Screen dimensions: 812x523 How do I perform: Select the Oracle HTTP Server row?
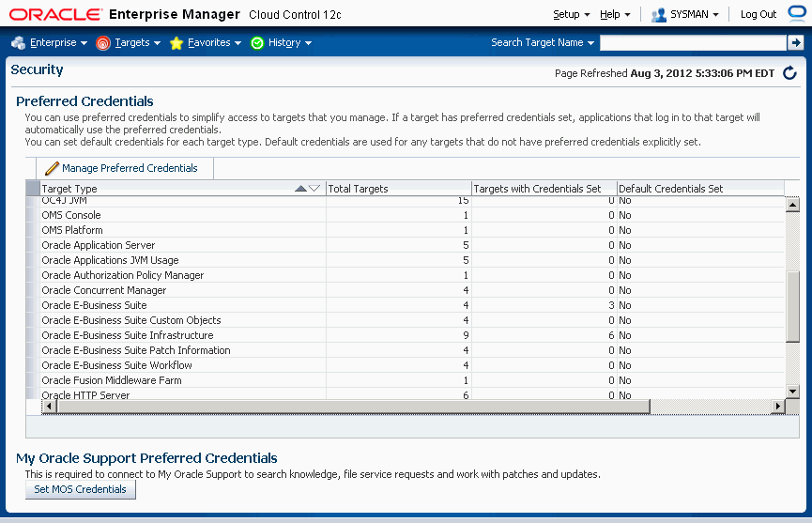coord(405,394)
